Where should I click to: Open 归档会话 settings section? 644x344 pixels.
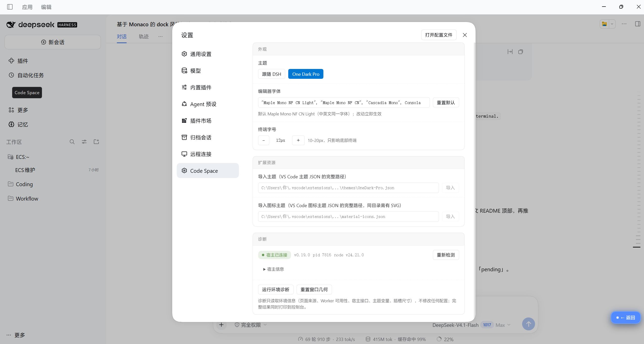[x=208, y=137]
